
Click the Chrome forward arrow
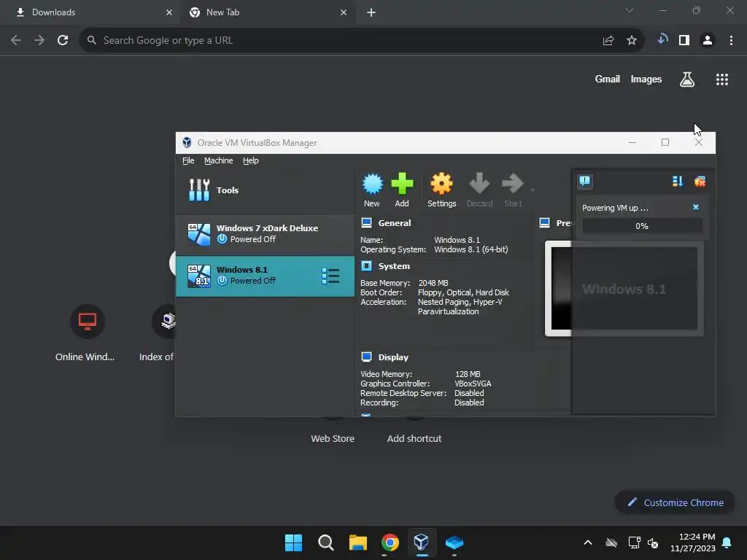click(x=39, y=41)
